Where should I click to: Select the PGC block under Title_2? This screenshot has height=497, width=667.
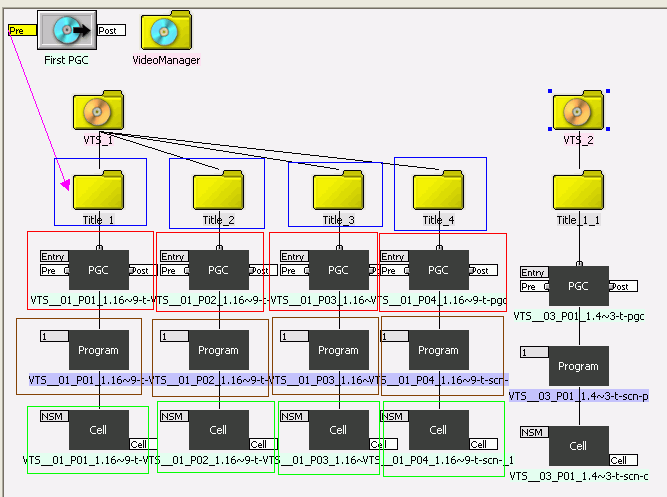coord(219,270)
